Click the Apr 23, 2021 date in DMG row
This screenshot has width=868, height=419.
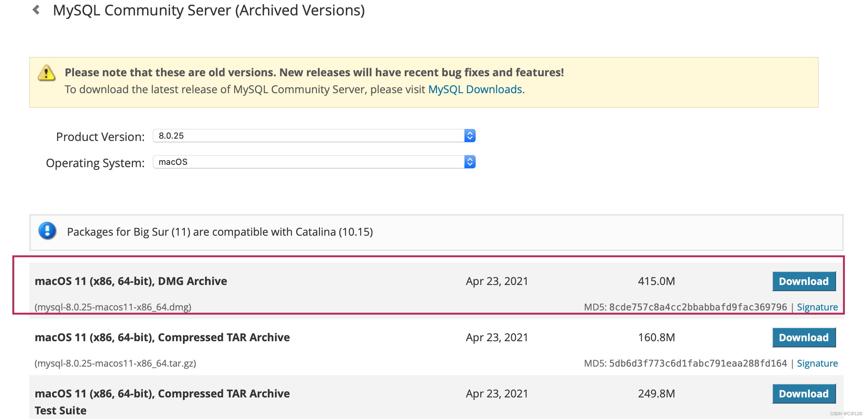pyautogui.click(x=497, y=281)
